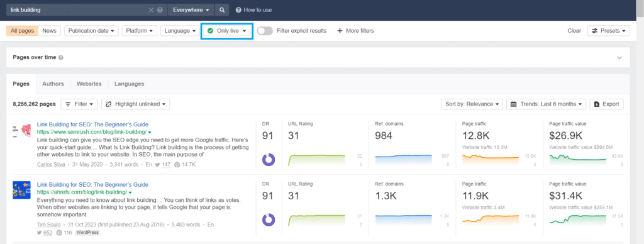Switch to the News filter tab
This screenshot has width=644, height=244.
49,31
